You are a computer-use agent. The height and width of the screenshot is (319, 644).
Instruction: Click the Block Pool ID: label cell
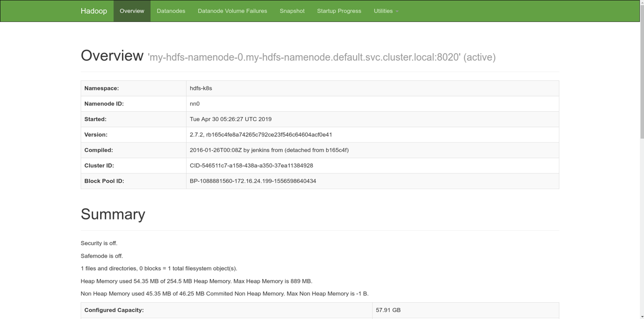133,181
